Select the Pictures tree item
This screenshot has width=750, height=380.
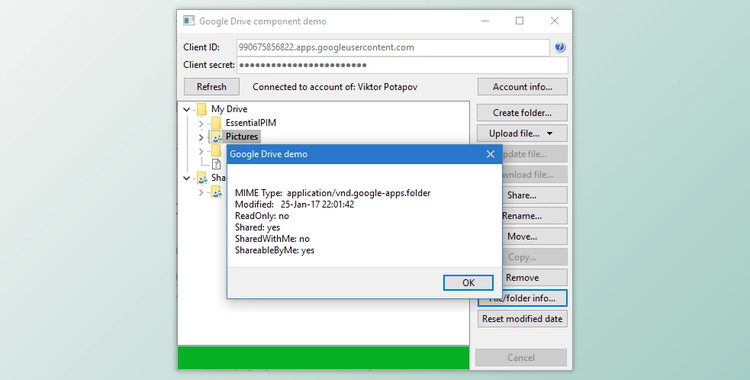tap(242, 137)
